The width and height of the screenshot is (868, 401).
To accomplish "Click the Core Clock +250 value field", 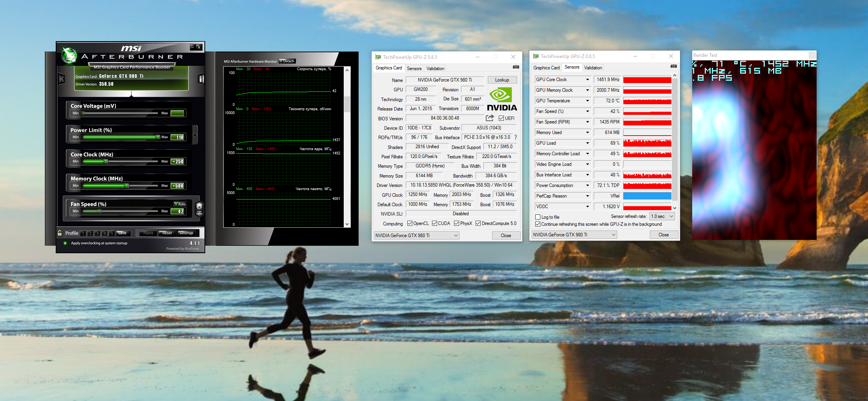I will [x=178, y=161].
